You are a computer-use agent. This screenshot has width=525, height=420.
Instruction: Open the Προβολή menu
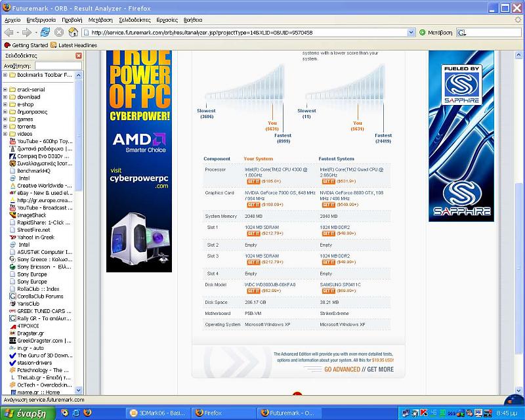[x=72, y=20]
